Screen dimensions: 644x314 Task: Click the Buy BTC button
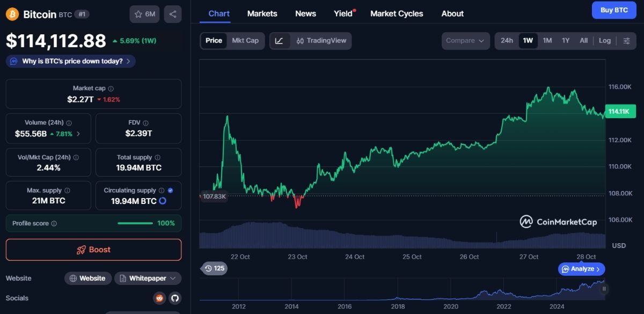(614, 10)
